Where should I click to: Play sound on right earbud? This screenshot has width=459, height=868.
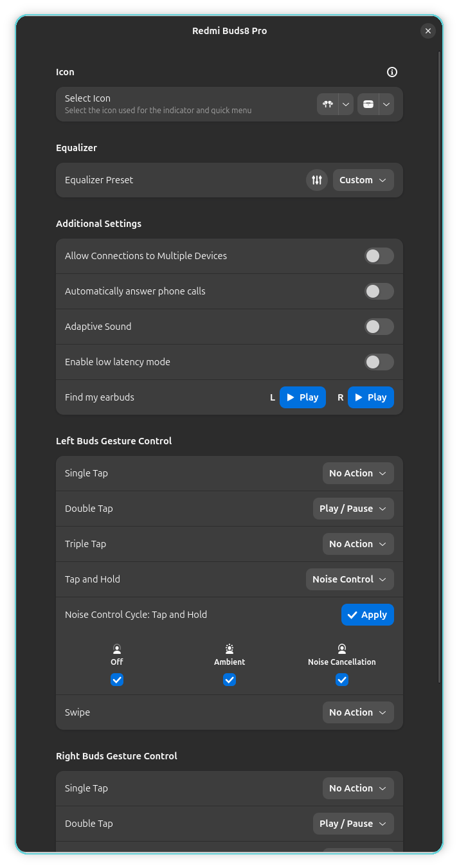(x=371, y=397)
